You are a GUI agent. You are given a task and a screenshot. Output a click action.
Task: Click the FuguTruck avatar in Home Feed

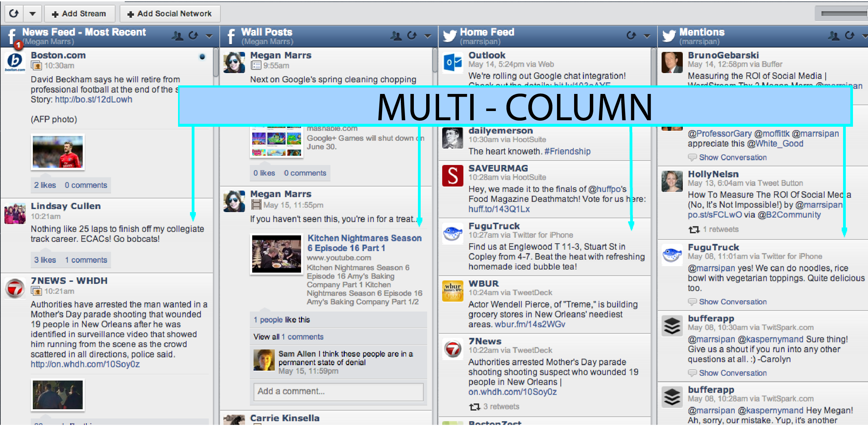pyautogui.click(x=452, y=233)
